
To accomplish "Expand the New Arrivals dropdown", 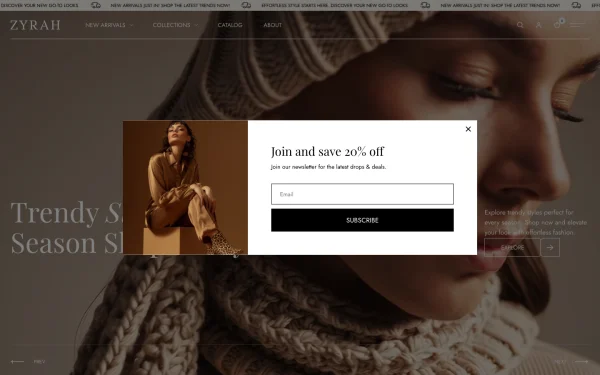I will pos(109,25).
